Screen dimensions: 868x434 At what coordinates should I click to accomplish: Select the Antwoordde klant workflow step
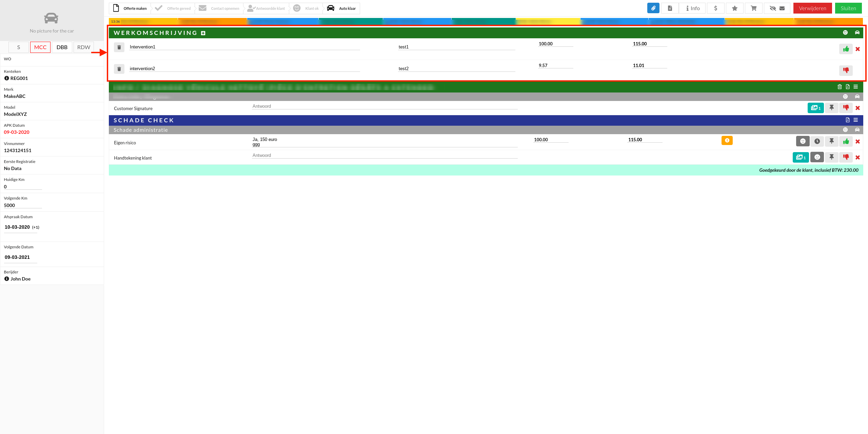pyautogui.click(x=266, y=8)
